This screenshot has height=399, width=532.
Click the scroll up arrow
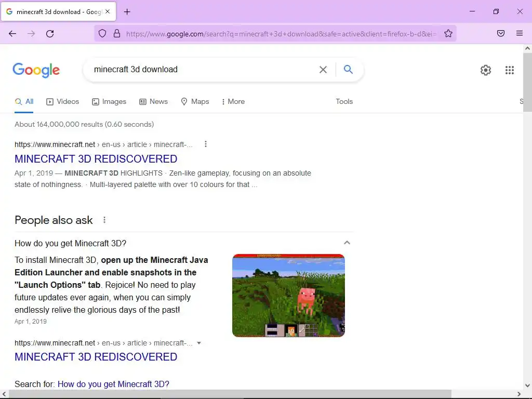[527, 48]
